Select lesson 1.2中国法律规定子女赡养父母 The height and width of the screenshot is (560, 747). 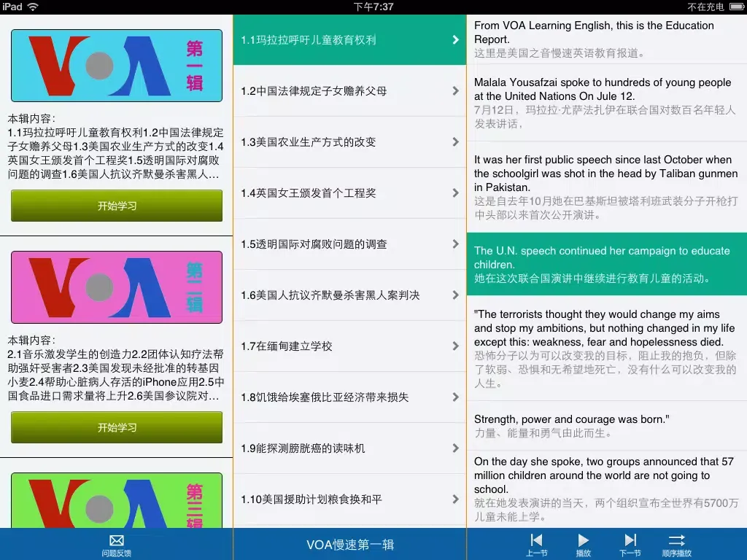point(349,91)
